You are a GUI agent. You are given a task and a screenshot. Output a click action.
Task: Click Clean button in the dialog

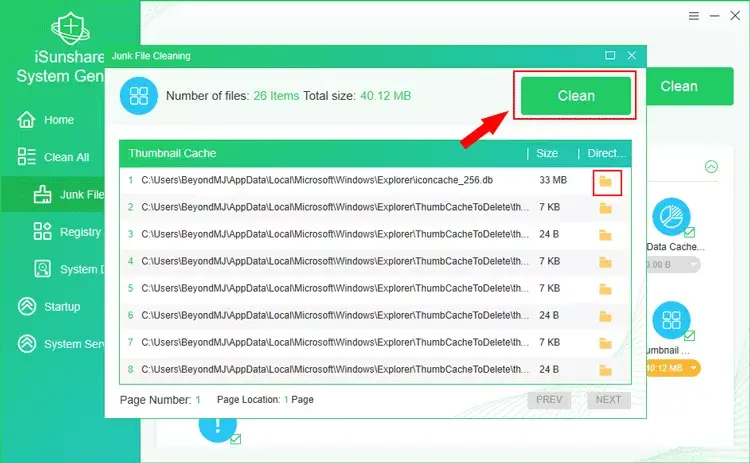click(576, 96)
